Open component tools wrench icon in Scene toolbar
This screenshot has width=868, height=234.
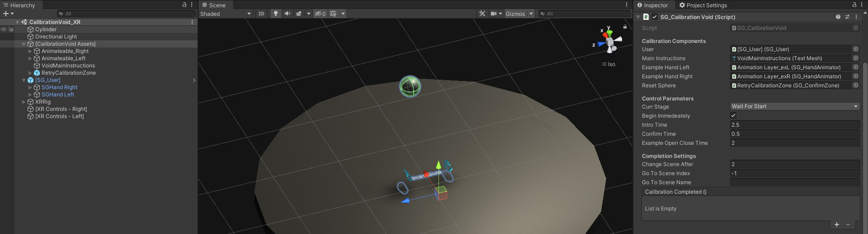482,14
